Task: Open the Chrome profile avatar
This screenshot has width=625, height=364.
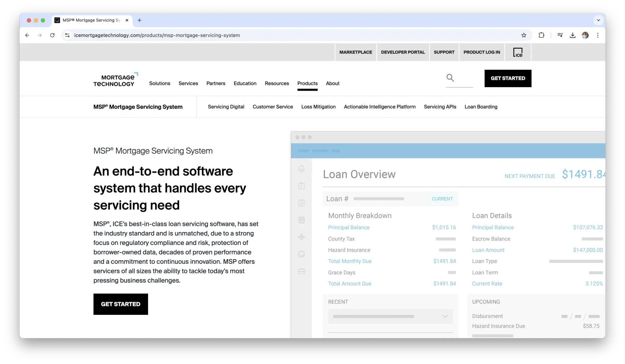Action: tap(585, 35)
